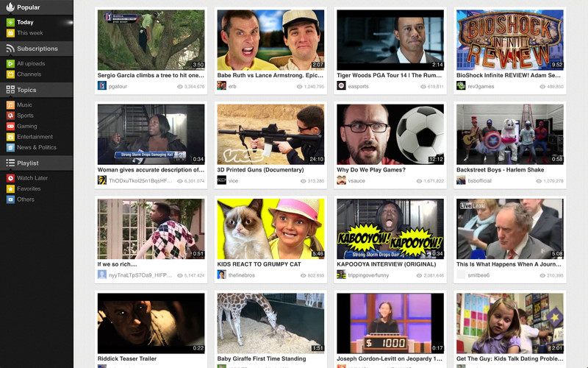This screenshot has width=588, height=368.
Task: Open 'Joseph Gordon-Levitt on Jeopardy' title
Action: tap(390, 358)
